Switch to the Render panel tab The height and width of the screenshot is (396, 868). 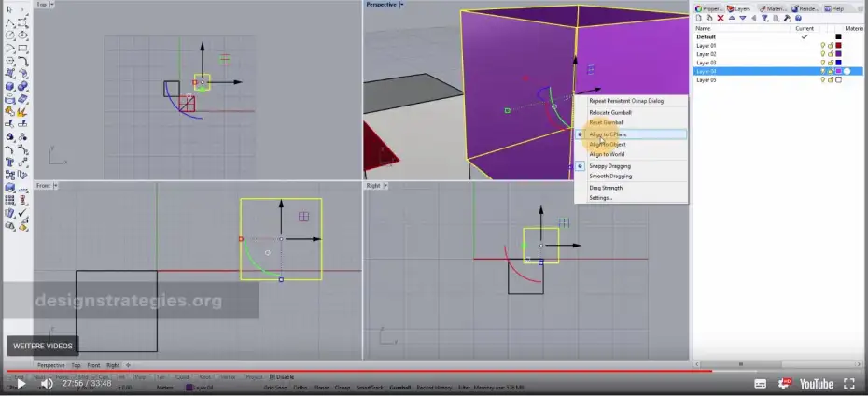coord(805,8)
